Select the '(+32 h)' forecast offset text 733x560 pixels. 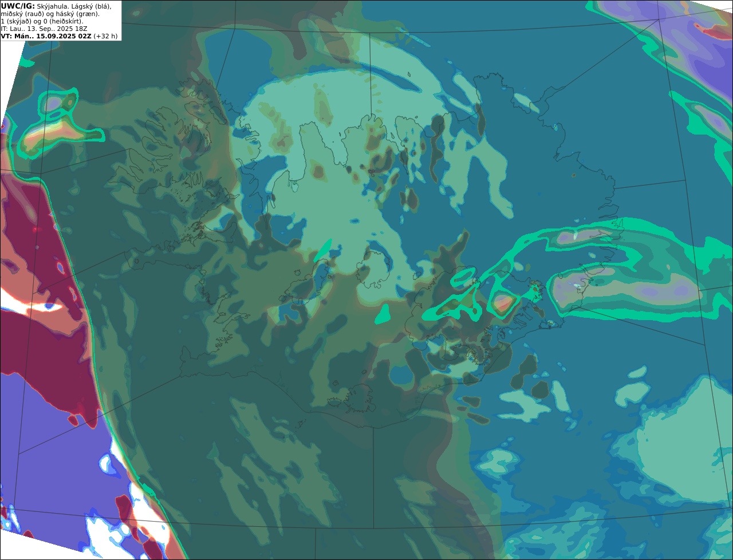(x=106, y=36)
